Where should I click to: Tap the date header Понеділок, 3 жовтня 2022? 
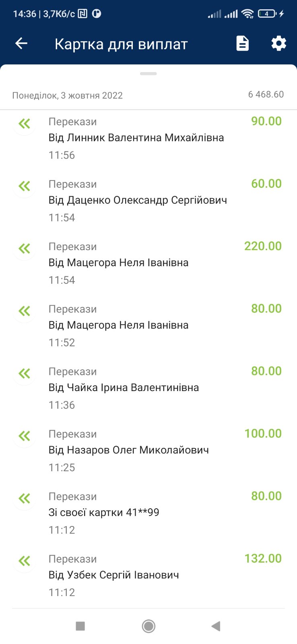pyautogui.click(x=68, y=95)
